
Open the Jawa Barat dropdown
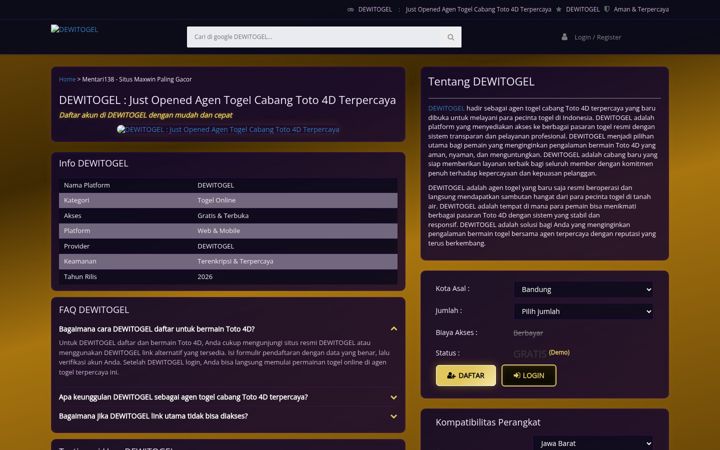click(x=593, y=443)
